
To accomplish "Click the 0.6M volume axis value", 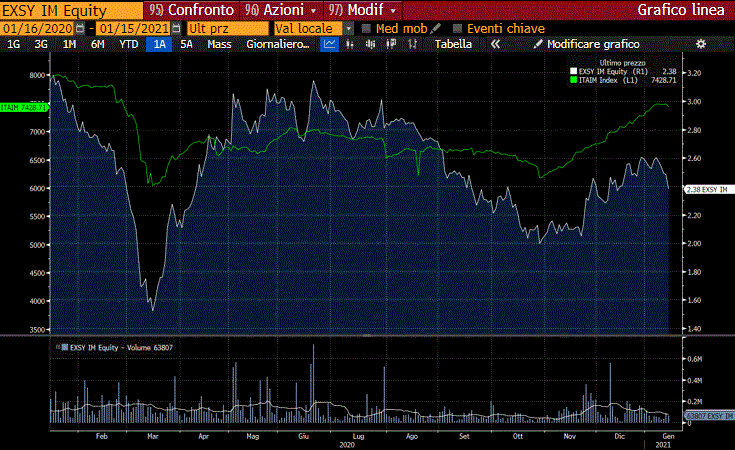I will 695,359.
